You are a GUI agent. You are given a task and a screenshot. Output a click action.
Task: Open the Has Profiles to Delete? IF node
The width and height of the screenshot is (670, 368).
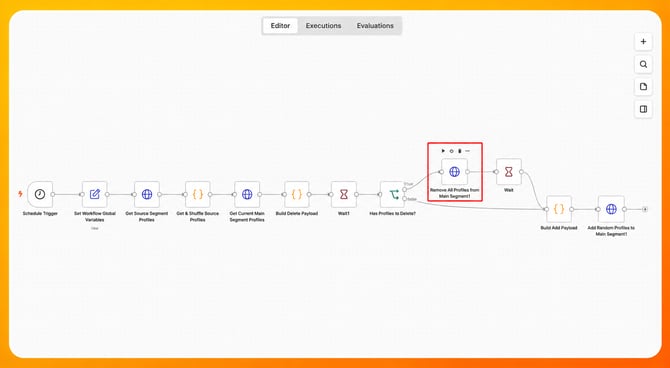coord(393,194)
